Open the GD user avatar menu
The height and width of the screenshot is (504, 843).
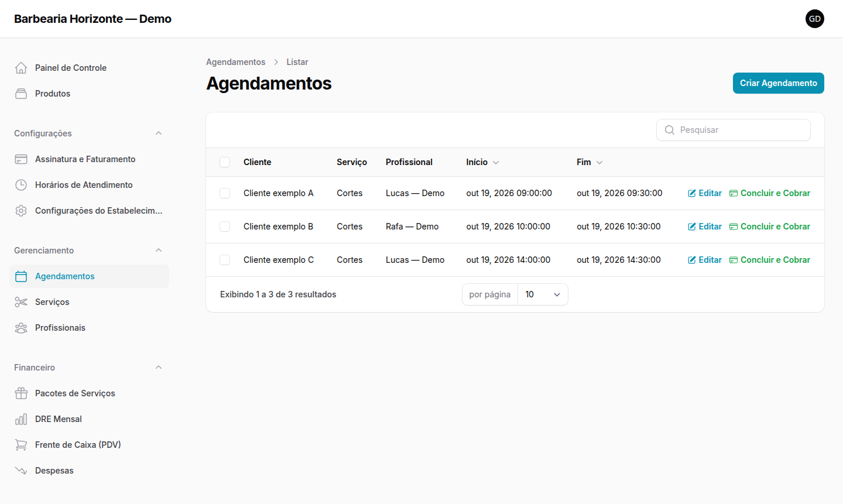point(815,19)
